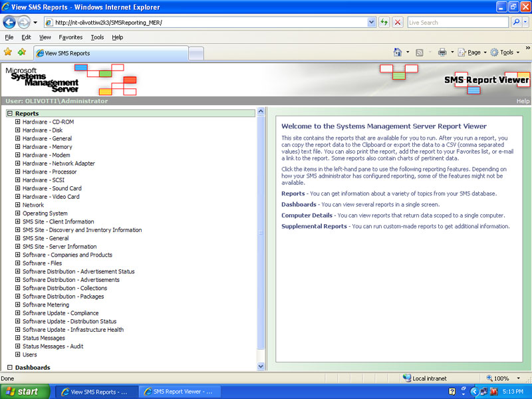532x399 pixels.
Task: Expand the Hardware - Memory node
Action: point(18,146)
